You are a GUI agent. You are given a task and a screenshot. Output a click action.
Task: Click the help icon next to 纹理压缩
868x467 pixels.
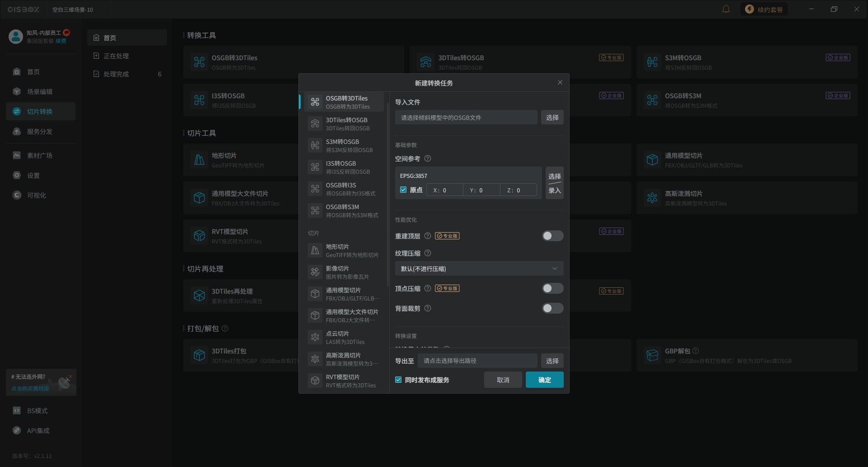[x=428, y=253]
